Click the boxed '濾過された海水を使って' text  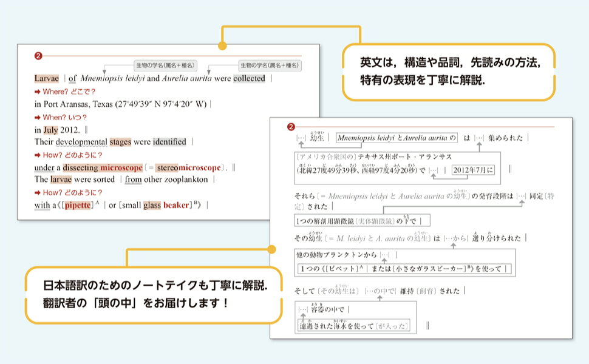pyautogui.click(x=353, y=326)
